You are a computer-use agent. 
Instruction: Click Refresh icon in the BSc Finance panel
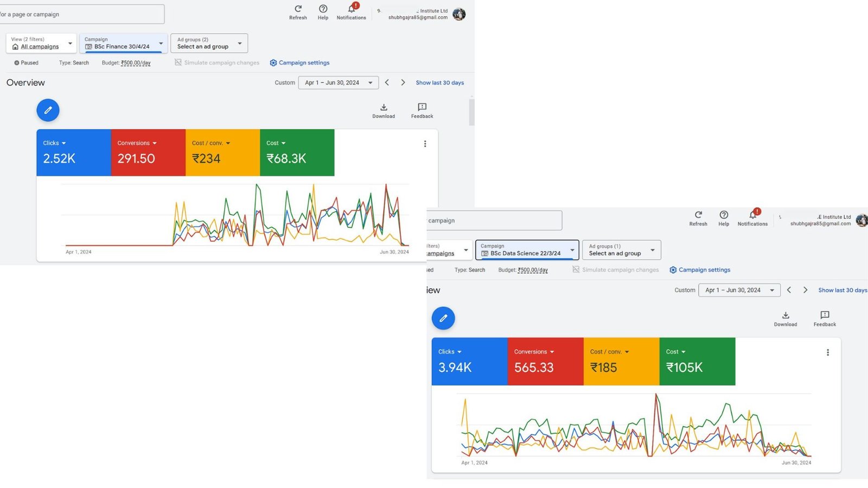[x=298, y=9]
